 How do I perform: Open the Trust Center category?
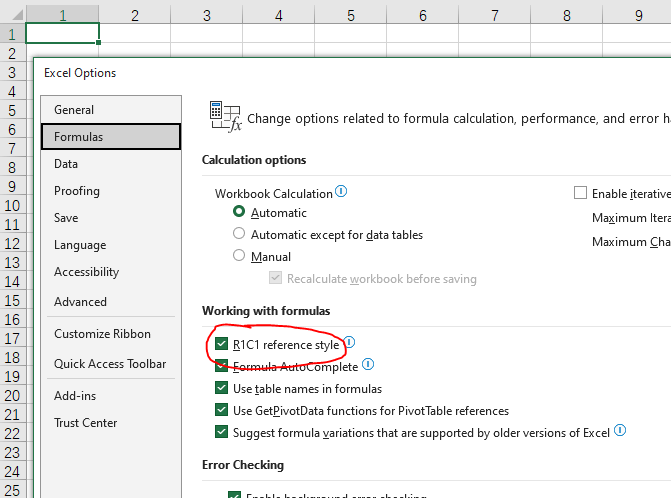111,423
